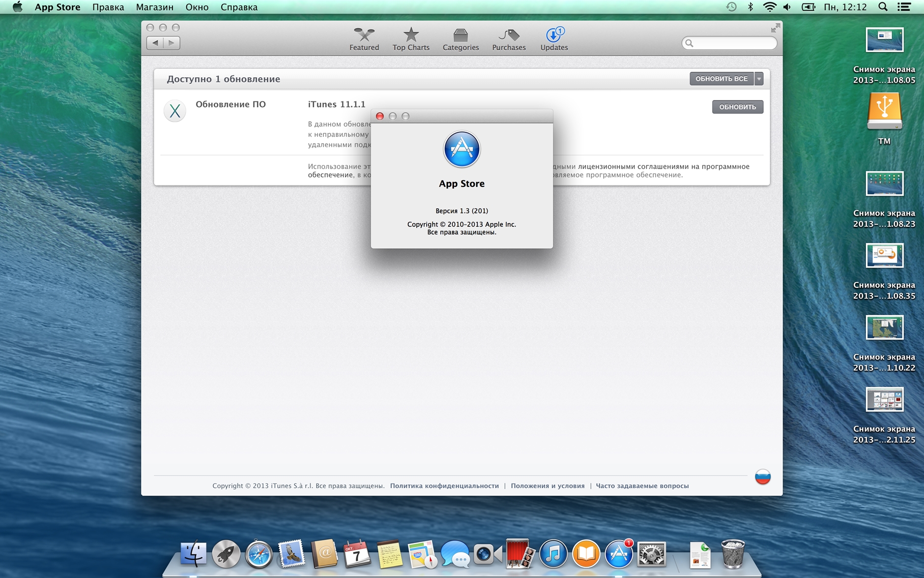Click the App Store logo in About dialog

coord(462,150)
